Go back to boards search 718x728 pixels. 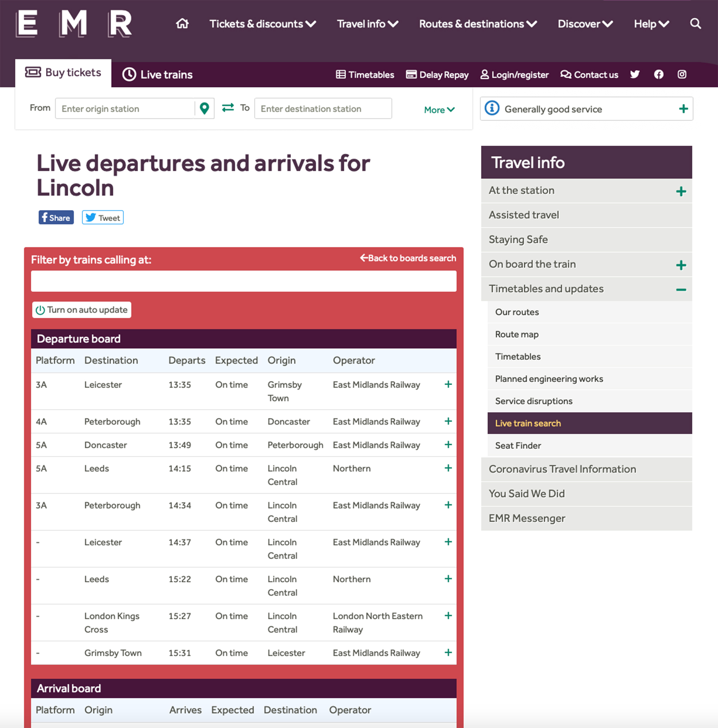click(408, 258)
